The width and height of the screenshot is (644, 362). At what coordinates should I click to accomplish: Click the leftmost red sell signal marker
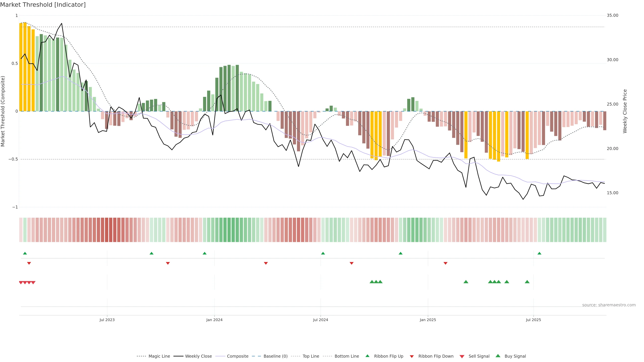pyautogui.click(x=21, y=283)
